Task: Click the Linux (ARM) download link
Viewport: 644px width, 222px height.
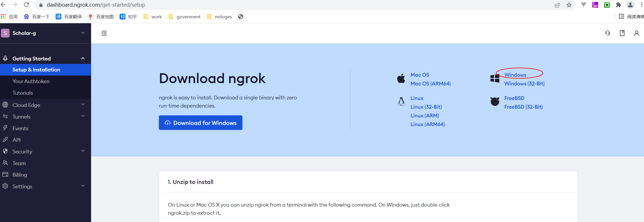Action: pos(425,116)
